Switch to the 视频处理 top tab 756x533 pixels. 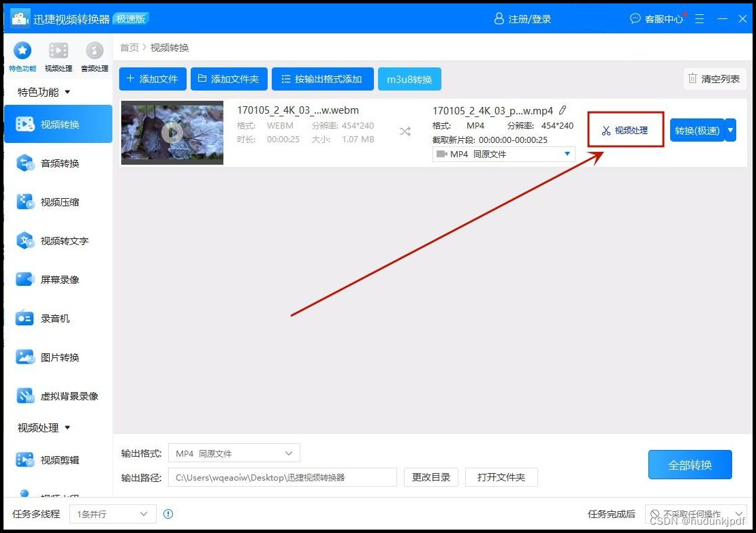point(59,56)
